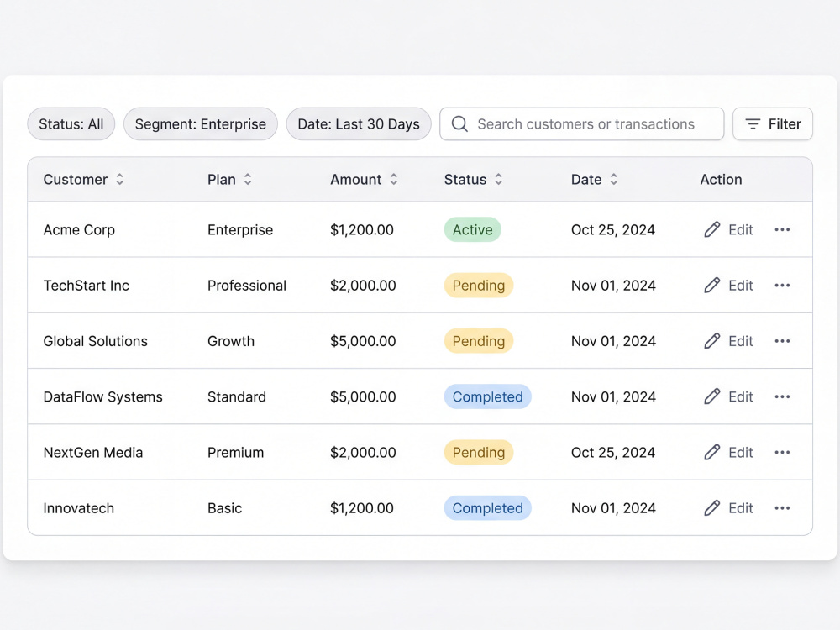Click the Nov 01, 2024 date for TechStart Inc

613,286
